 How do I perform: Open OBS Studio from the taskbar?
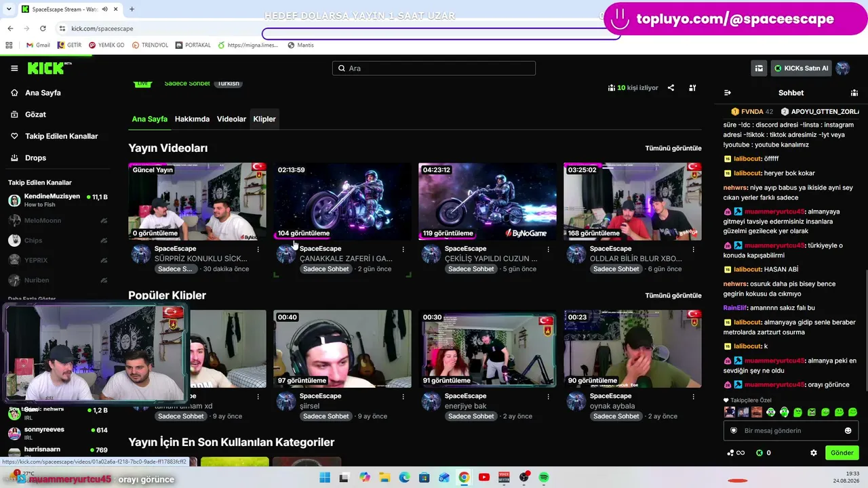click(x=524, y=477)
